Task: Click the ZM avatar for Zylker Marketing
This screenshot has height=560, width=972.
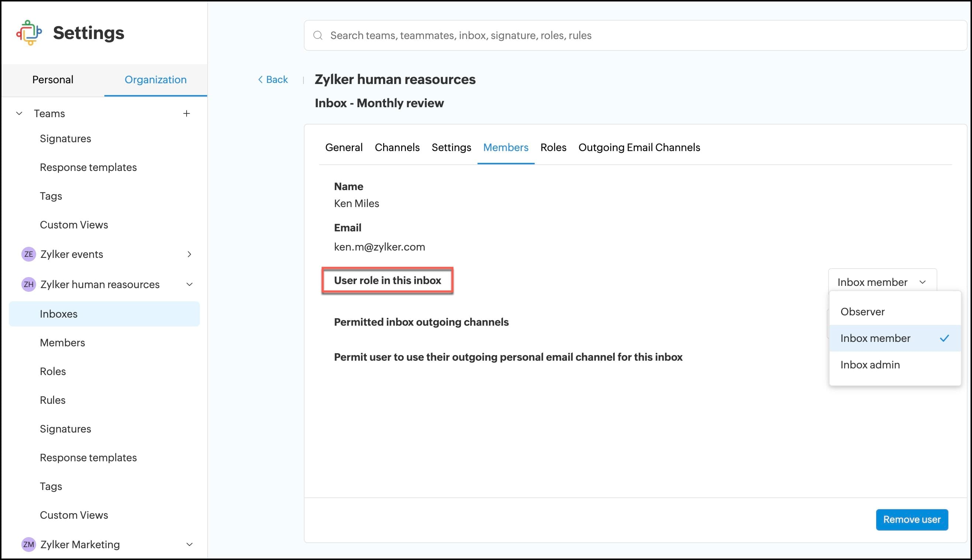Action: [x=28, y=544]
